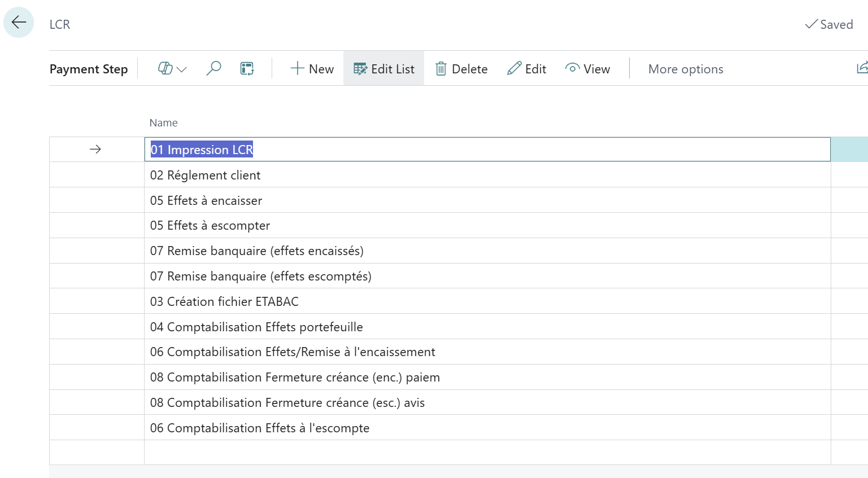
Task: Click the share icon at right edge
Action: [x=862, y=68]
